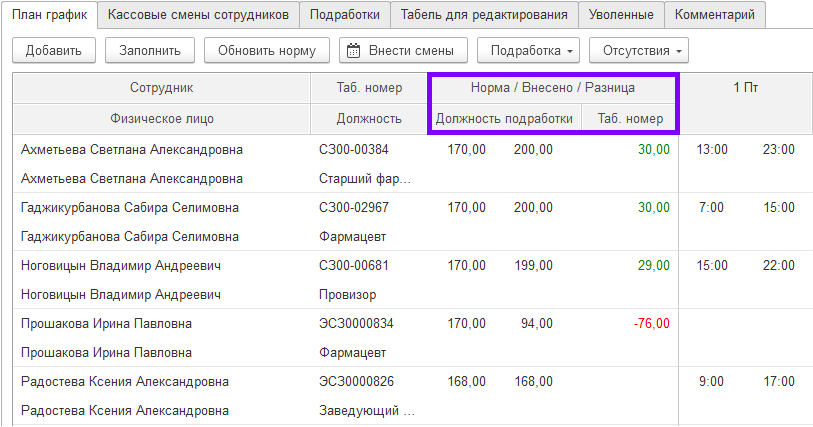Click the Норма / Внесено / Разница header
Image resolution: width=813 pixels, height=427 pixels.
pyautogui.click(x=552, y=88)
